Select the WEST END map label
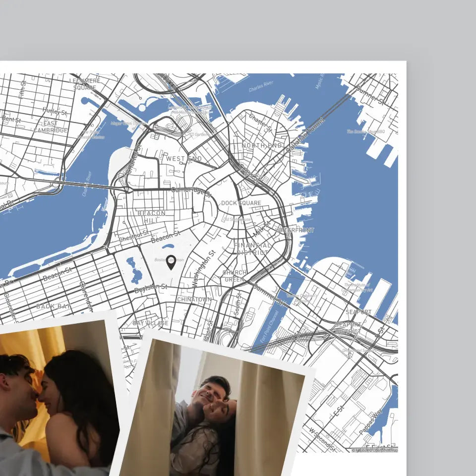Screen dimensions: 476x476 point(184,159)
